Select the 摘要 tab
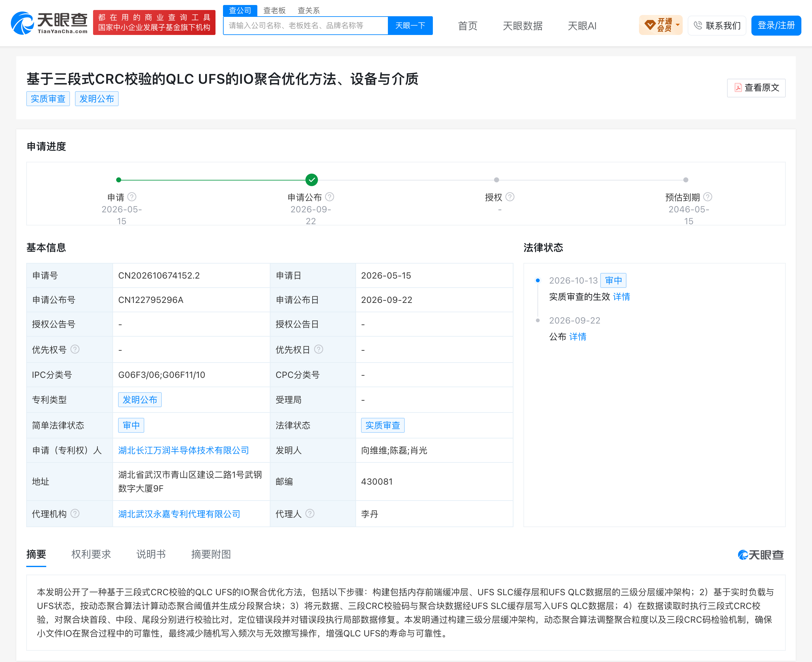Image resolution: width=812 pixels, height=662 pixels. click(36, 554)
